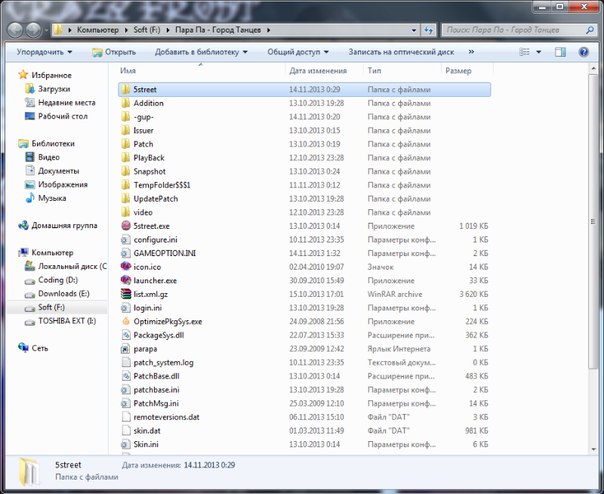Screen dimensions: 604x494
Task: Show hidden toolbar commands chevron
Action: [471, 52]
